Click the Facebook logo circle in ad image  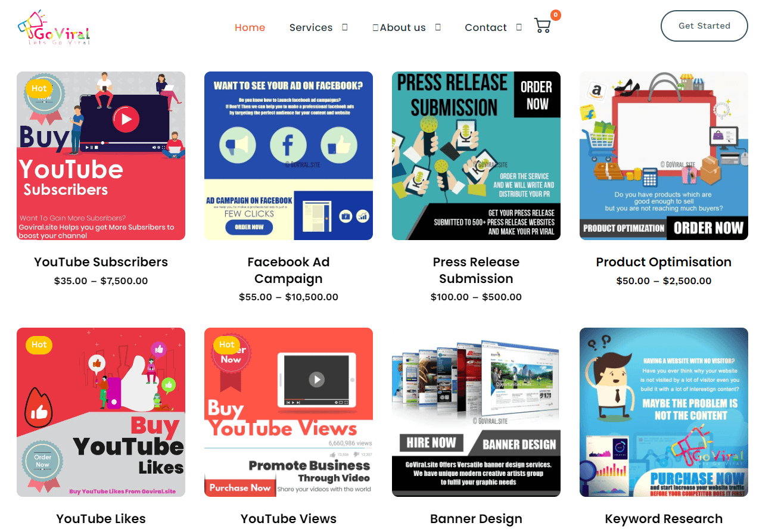click(288, 145)
